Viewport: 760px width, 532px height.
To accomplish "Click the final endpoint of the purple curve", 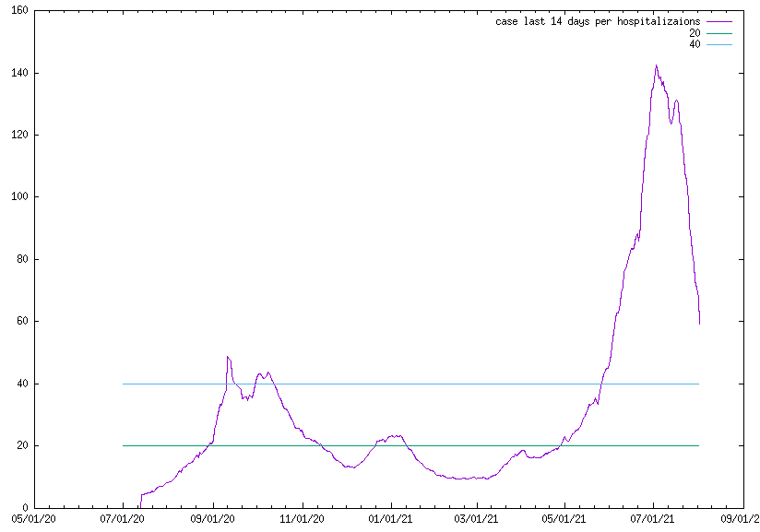I will 699,324.
